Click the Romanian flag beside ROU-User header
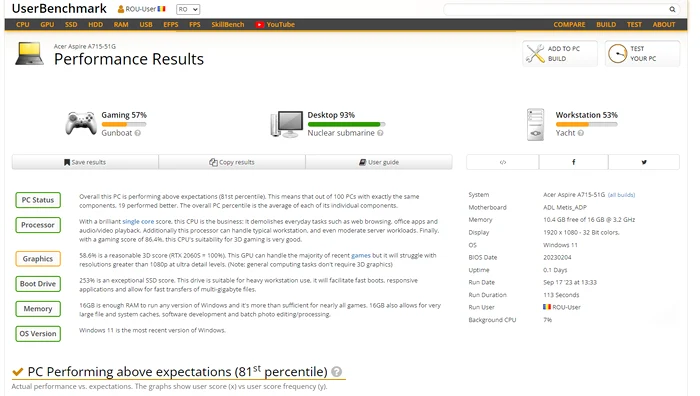The height and width of the screenshot is (396, 700). click(162, 9)
